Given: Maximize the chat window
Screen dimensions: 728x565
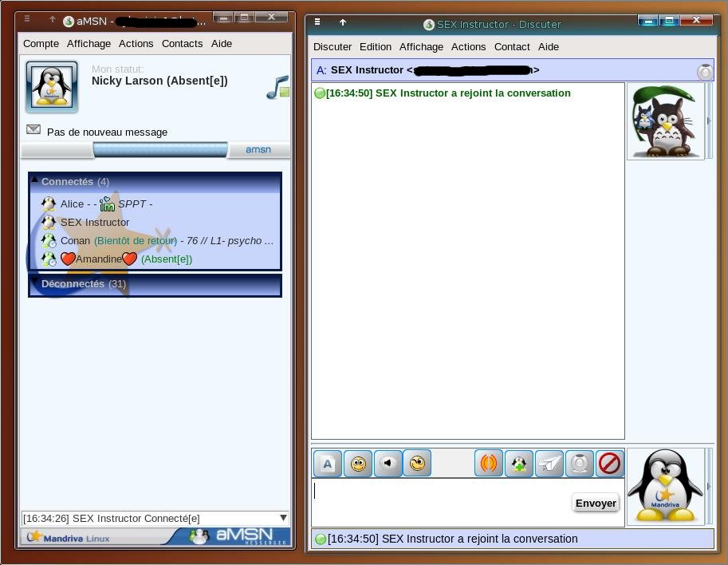Looking at the screenshot, I should point(669,21).
